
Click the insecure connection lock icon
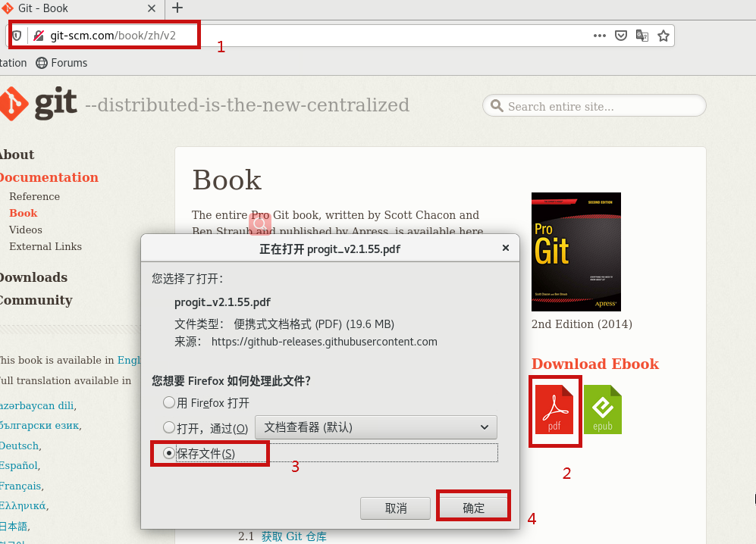point(39,36)
